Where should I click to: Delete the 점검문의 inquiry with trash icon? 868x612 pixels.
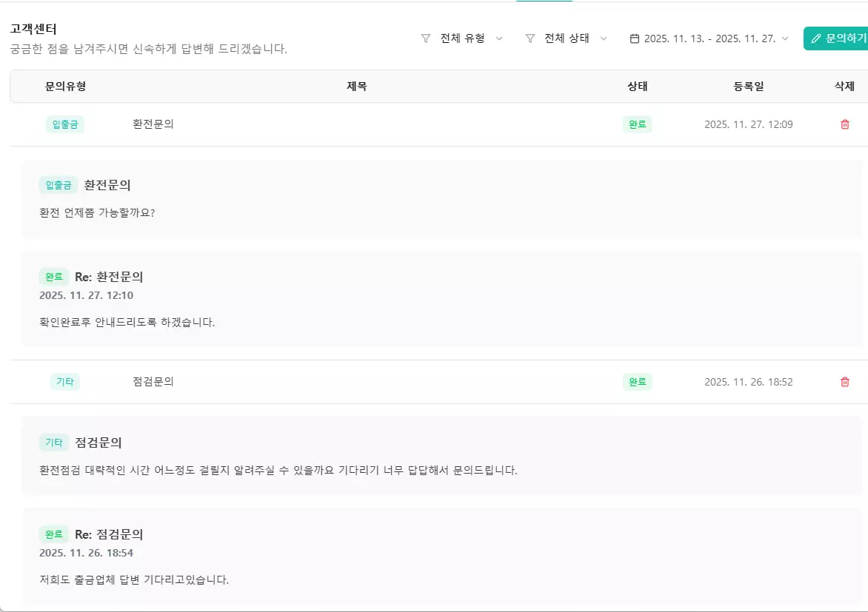point(845,382)
